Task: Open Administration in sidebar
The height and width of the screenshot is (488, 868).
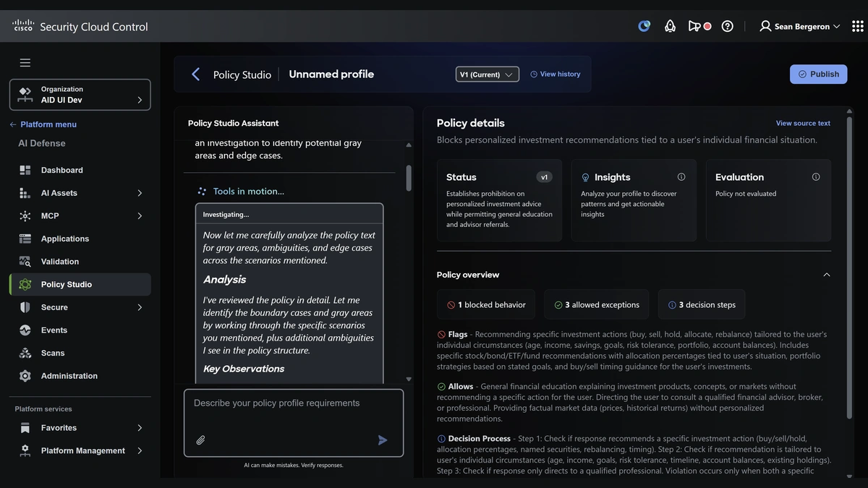Action: pos(80,376)
